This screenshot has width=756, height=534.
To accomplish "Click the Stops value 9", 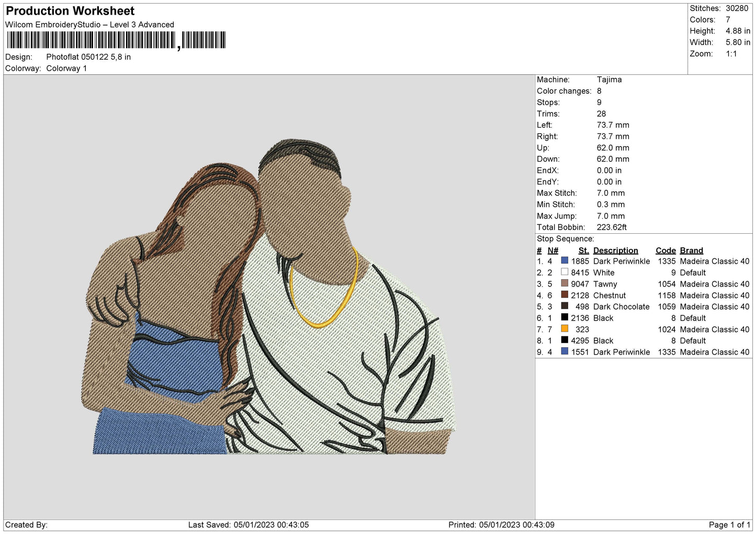I will 599,103.
